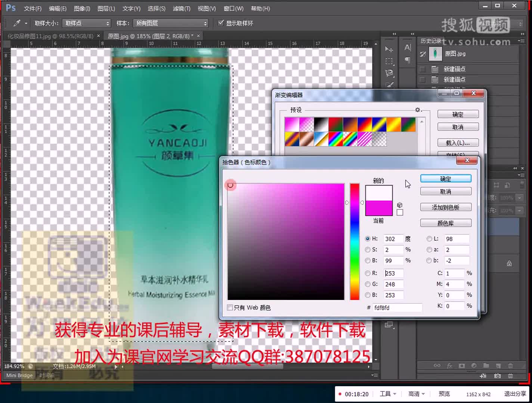Click the create new layer icon
This screenshot has height=403, width=532.
(x=498, y=366)
